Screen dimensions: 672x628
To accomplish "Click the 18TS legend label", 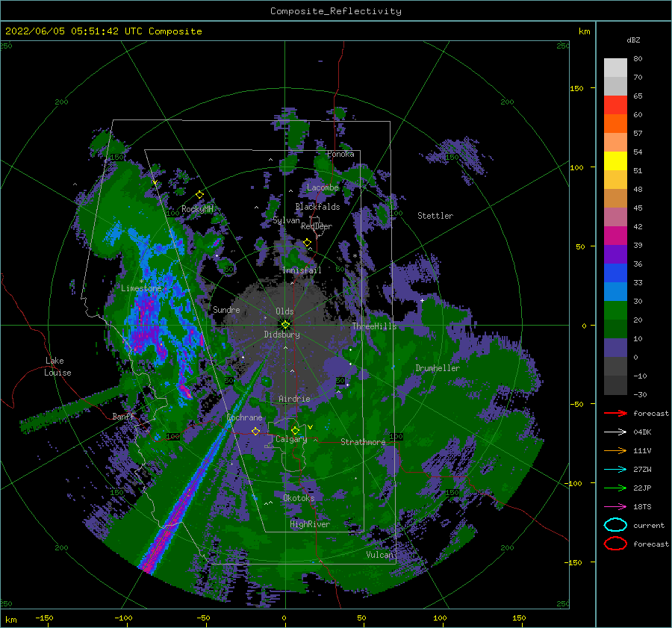I will click(642, 507).
